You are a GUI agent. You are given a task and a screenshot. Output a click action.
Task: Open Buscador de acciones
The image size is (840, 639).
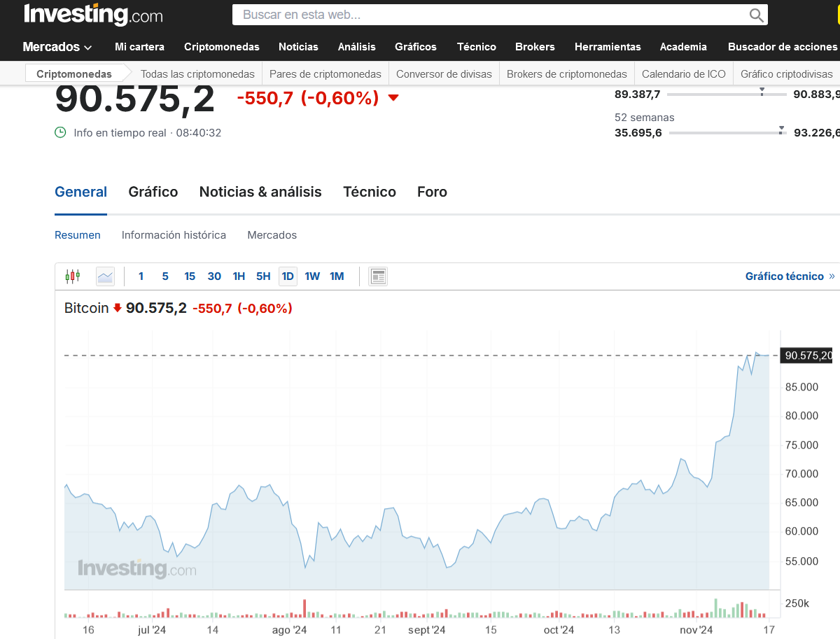pos(783,47)
